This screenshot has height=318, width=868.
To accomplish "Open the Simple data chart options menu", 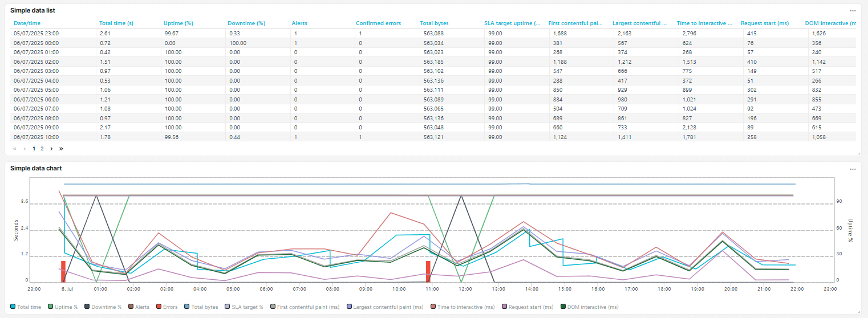I will tap(853, 169).
